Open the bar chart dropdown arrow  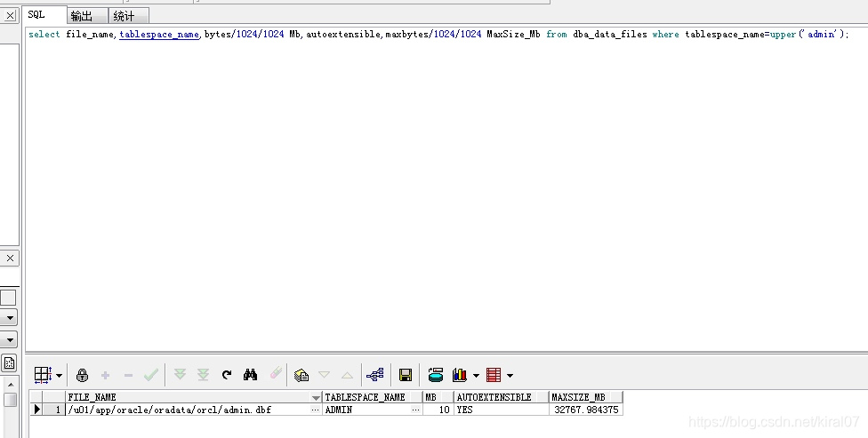tap(476, 376)
